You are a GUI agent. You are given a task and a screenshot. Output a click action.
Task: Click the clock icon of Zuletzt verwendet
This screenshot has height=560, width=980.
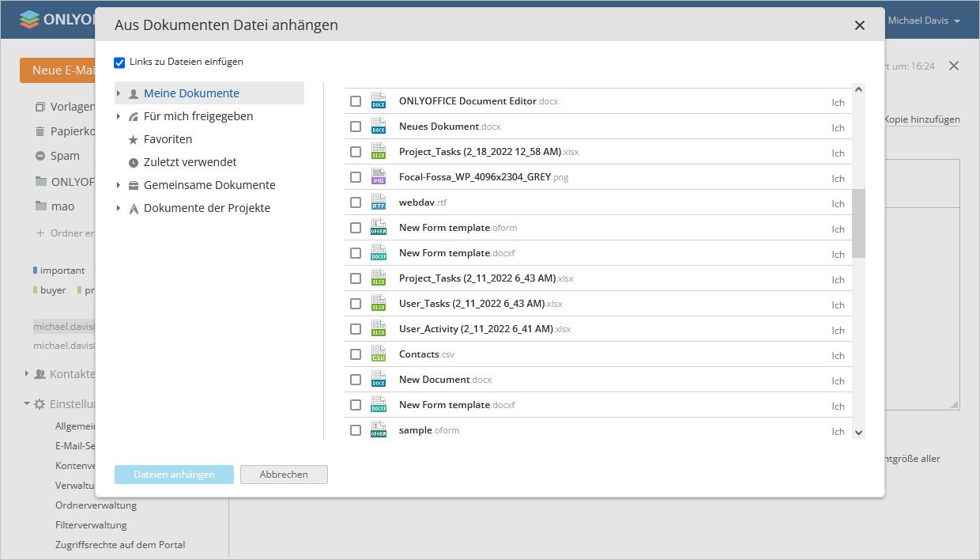coord(134,162)
